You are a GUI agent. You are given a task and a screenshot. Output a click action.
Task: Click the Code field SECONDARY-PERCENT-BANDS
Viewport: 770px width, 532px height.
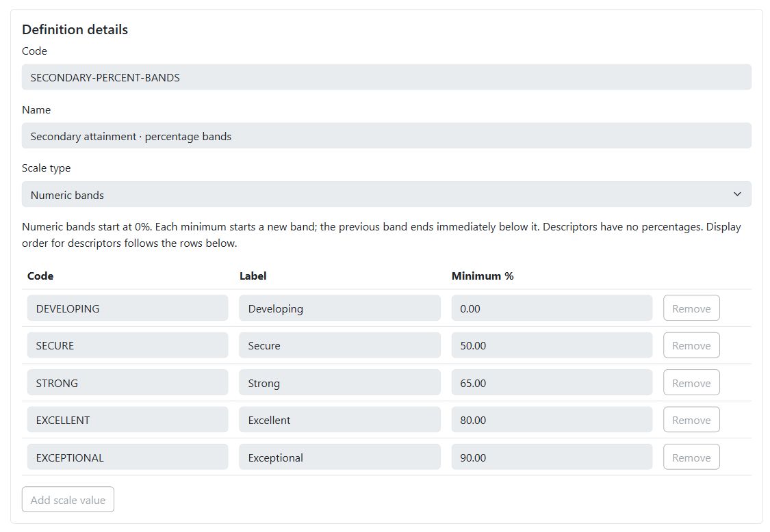(x=387, y=77)
